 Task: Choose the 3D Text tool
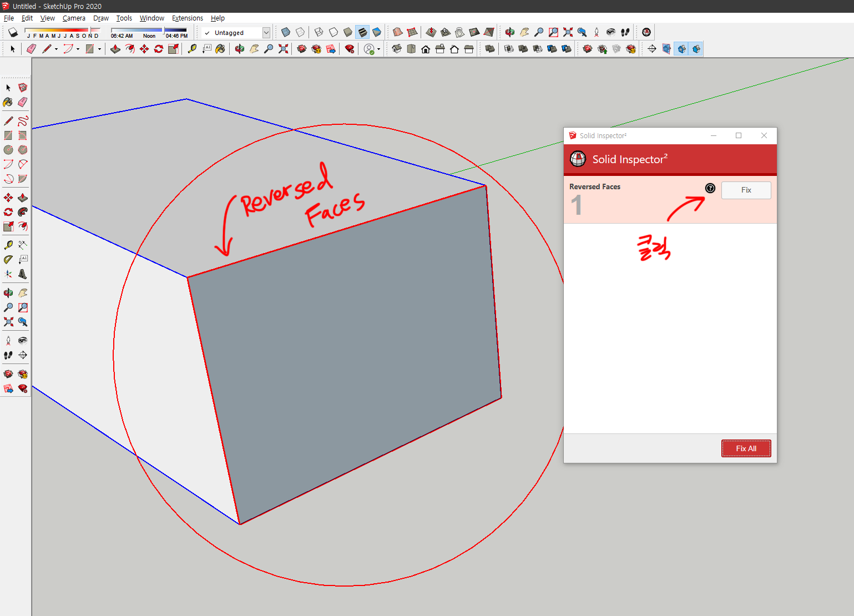click(x=23, y=274)
